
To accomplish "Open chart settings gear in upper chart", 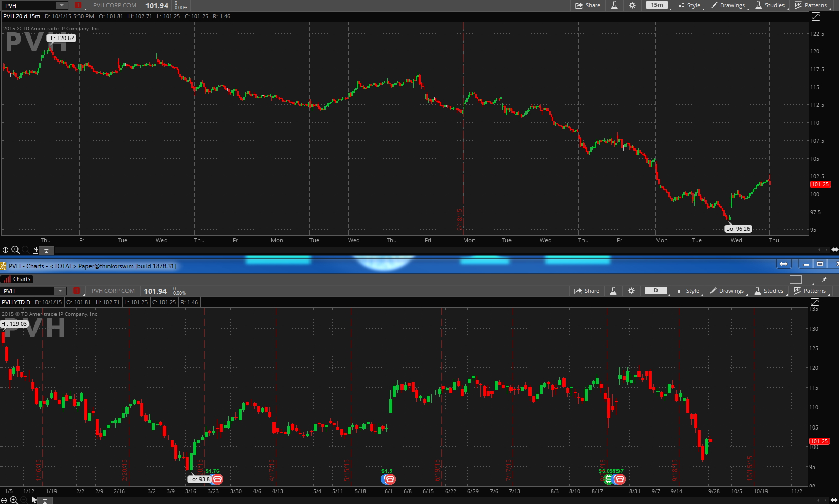I will click(x=632, y=5).
